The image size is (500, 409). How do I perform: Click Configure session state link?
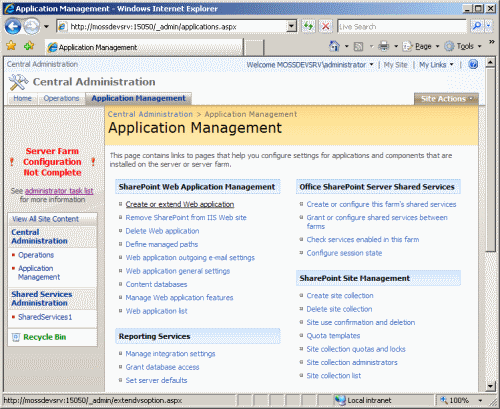344,253
